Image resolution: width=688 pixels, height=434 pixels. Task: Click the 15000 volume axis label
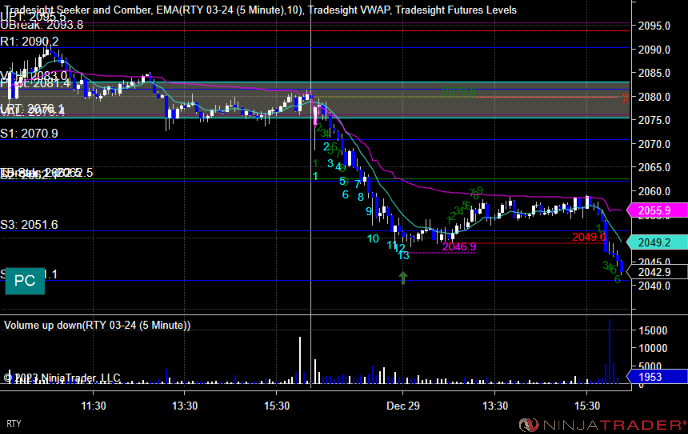coord(653,331)
